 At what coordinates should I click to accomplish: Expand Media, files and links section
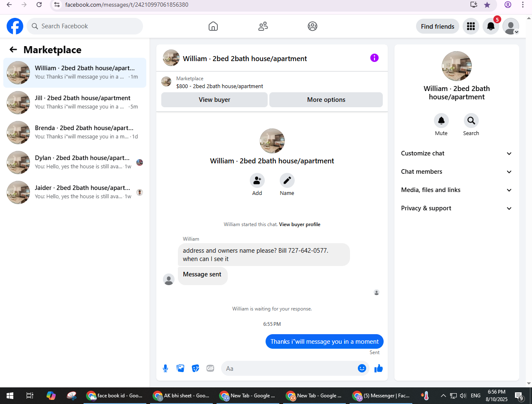(x=457, y=190)
